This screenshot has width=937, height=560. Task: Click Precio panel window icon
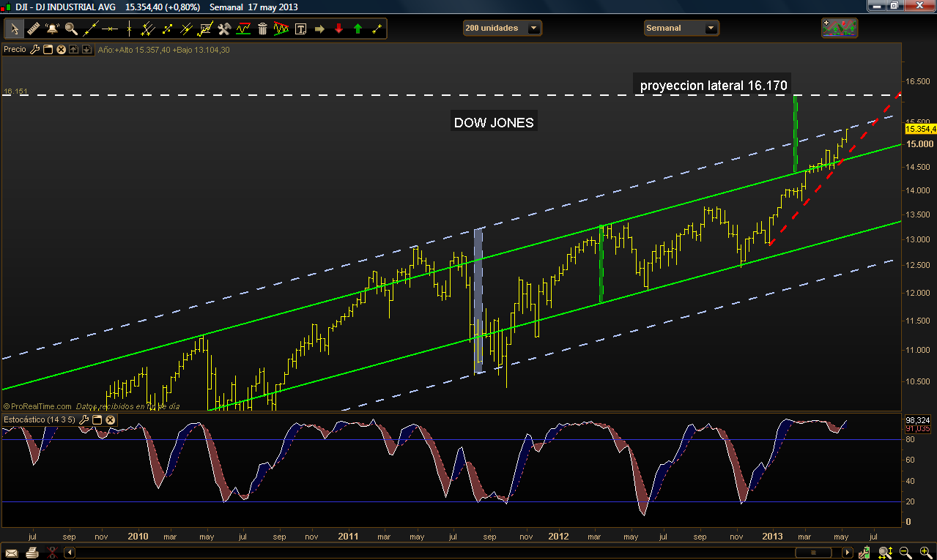click(48, 50)
